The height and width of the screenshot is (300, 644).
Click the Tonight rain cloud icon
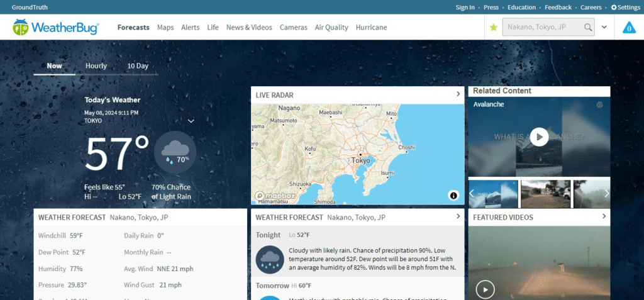click(x=269, y=260)
